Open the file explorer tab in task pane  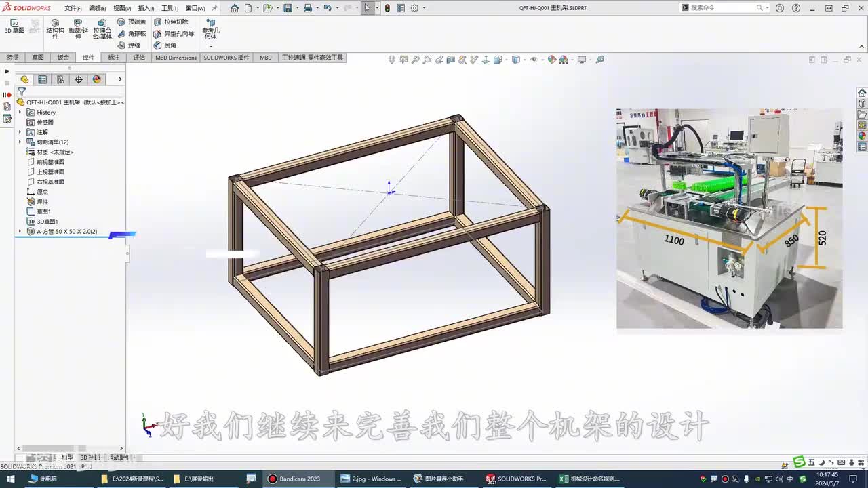tap(862, 115)
